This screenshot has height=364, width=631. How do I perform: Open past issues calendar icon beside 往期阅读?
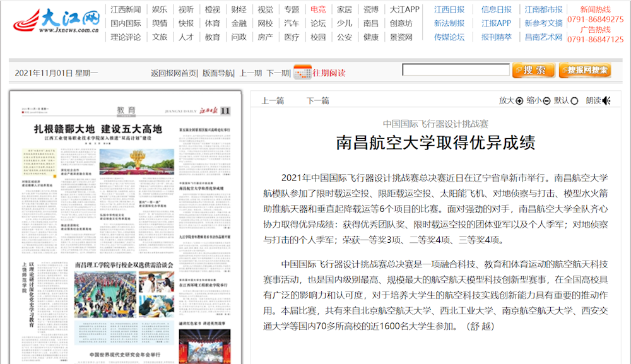(x=302, y=71)
